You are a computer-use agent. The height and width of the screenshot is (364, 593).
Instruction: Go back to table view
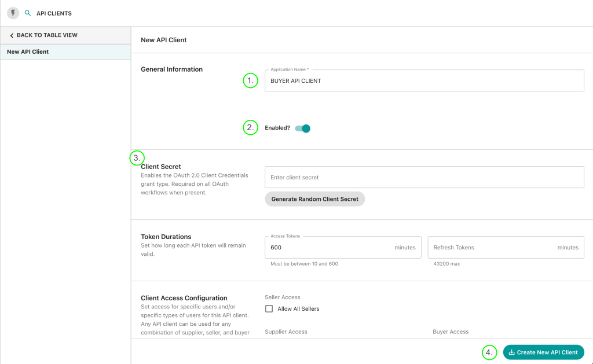(43, 35)
